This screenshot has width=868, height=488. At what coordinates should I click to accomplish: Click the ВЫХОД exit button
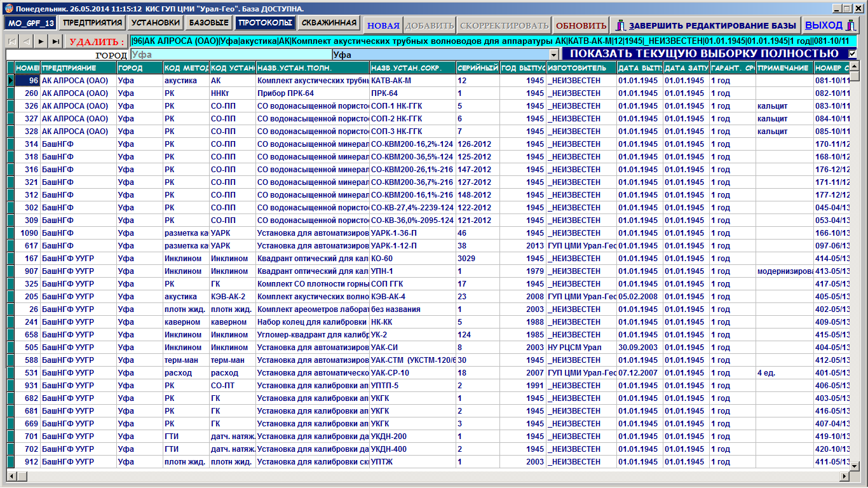point(831,25)
